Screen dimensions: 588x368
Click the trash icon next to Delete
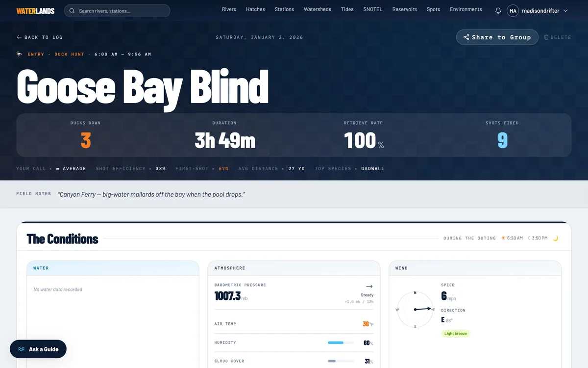pyautogui.click(x=546, y=37)
